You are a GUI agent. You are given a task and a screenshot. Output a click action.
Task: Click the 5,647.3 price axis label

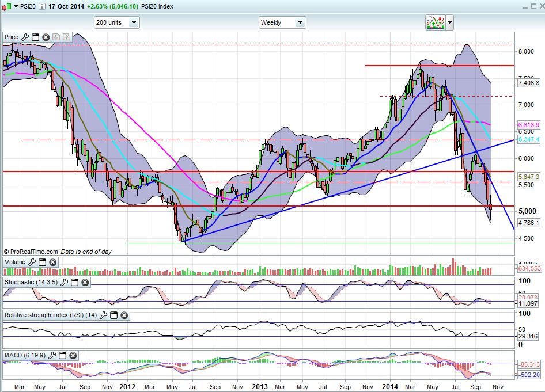pos(529,177)
